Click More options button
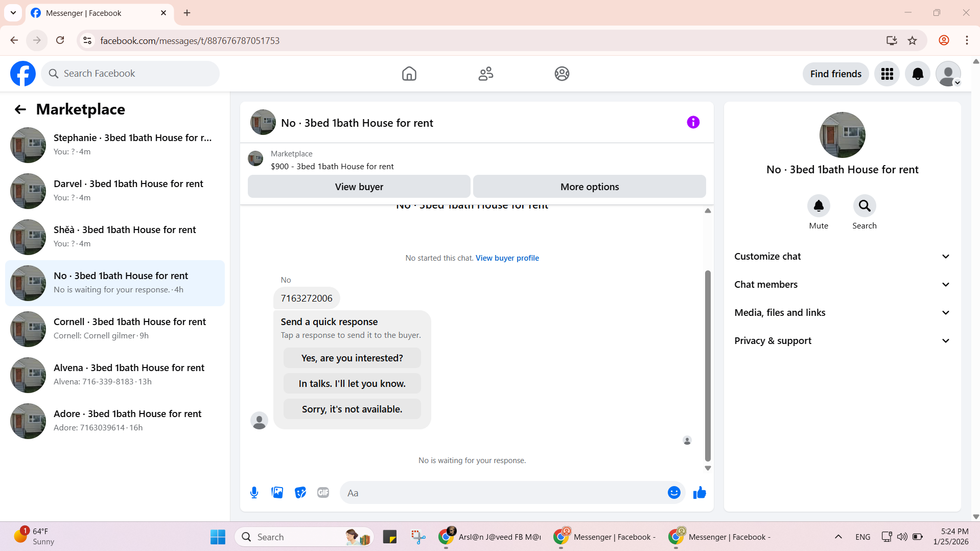 (589, 187)
